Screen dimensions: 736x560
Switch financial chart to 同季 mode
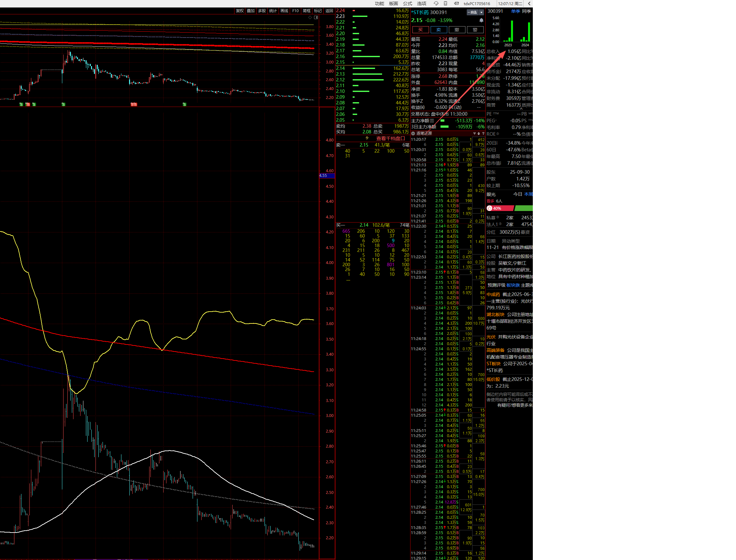coord(526,11)
